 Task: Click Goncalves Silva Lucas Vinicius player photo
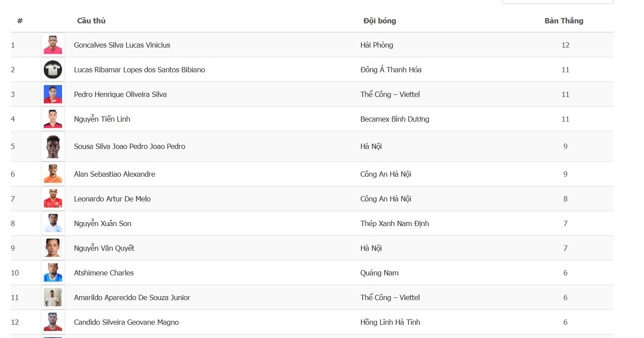[53, 45]
